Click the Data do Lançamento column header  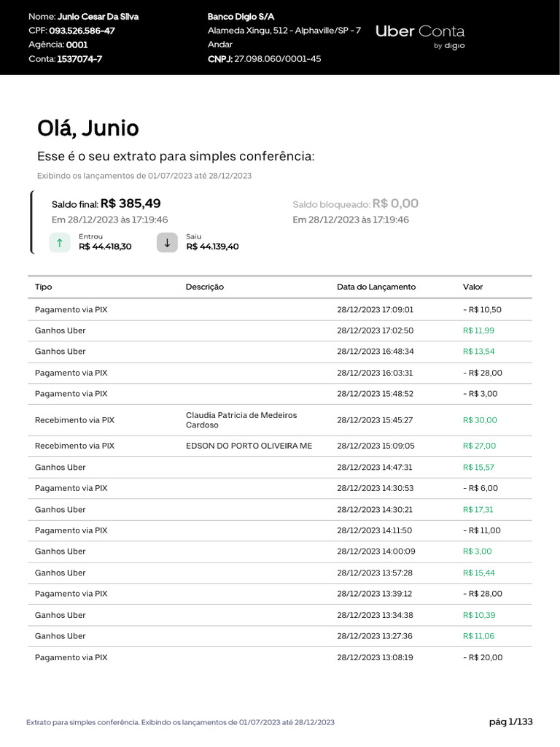(x=376, y=287)
